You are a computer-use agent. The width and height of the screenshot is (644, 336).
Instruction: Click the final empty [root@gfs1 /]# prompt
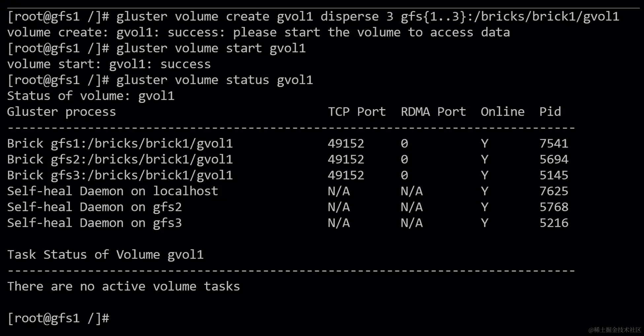click(x=58, y=318)
